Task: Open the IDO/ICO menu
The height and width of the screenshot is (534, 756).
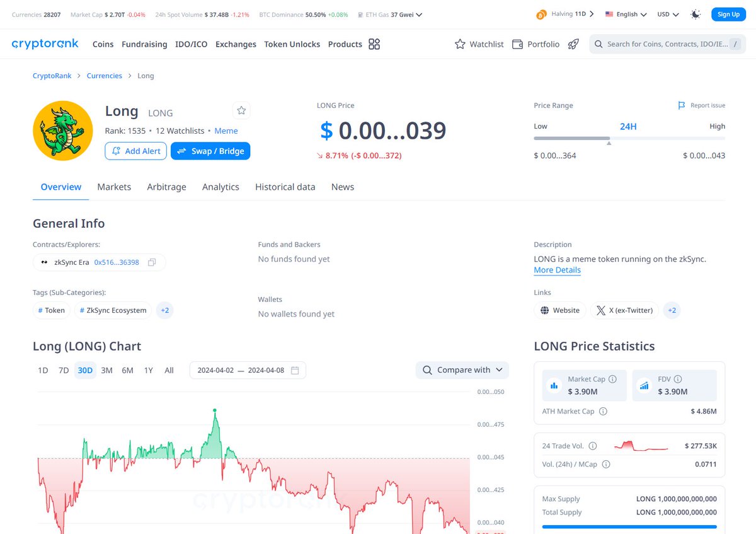Action: pos(192,44)
